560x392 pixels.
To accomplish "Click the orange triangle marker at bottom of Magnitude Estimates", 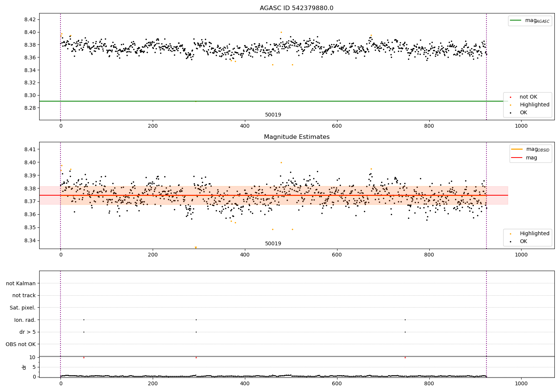I will (196, 248).
